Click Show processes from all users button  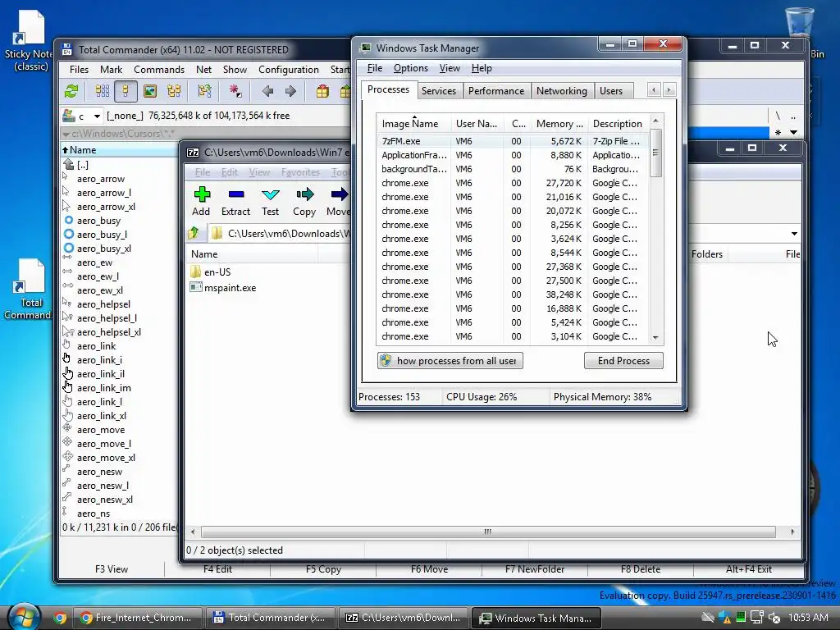(x=450, y=361)
